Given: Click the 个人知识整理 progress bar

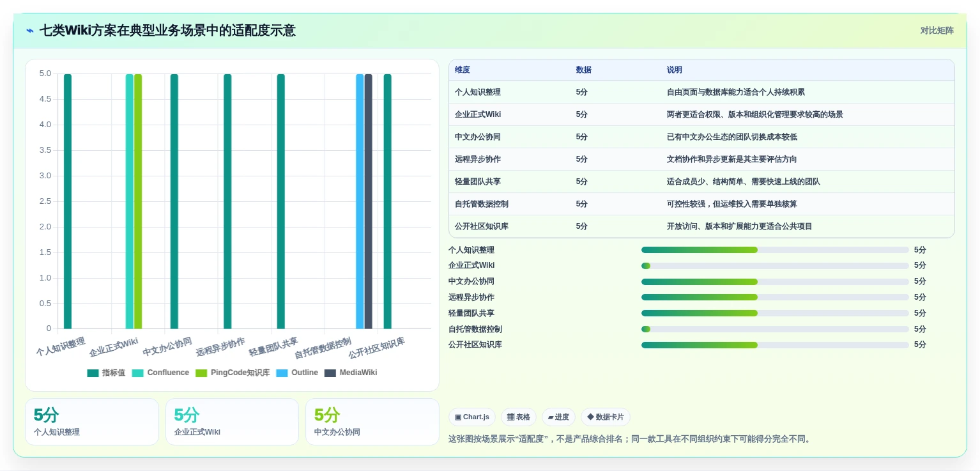Looking at the screenshot, I should point(775,250).
